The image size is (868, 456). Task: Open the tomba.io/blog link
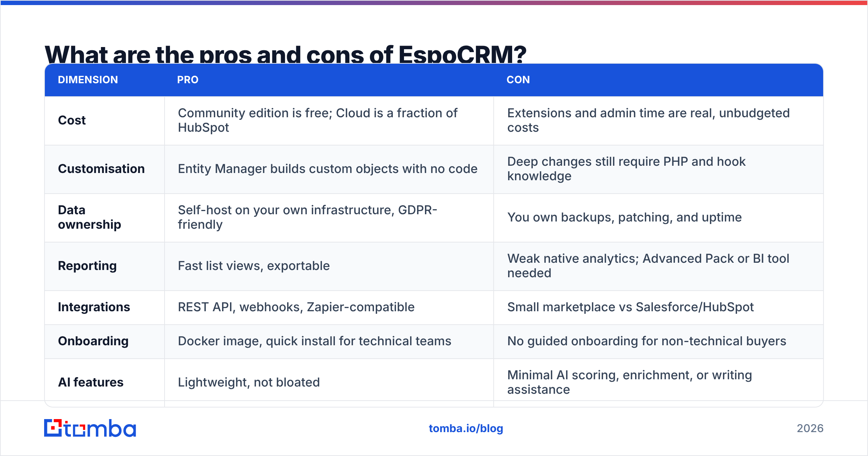pyautogui.click(x=466, y=428)
